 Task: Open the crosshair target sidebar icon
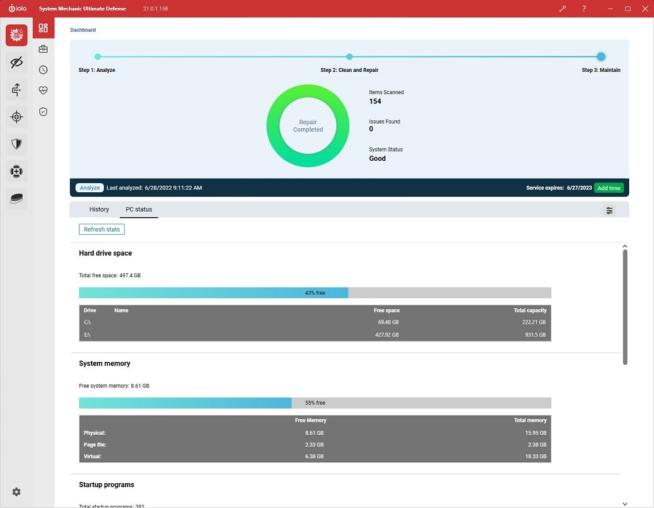coord(17,117)
